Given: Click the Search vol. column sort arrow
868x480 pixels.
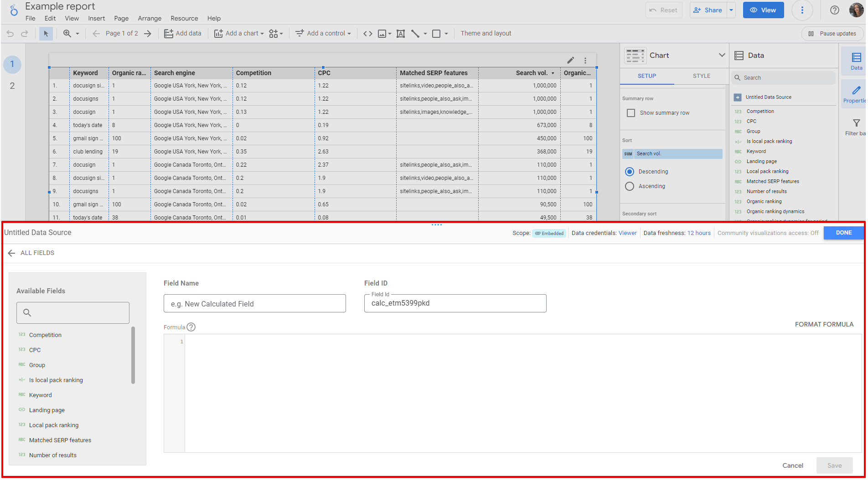Looking at the screenshot, I should 553,73.
